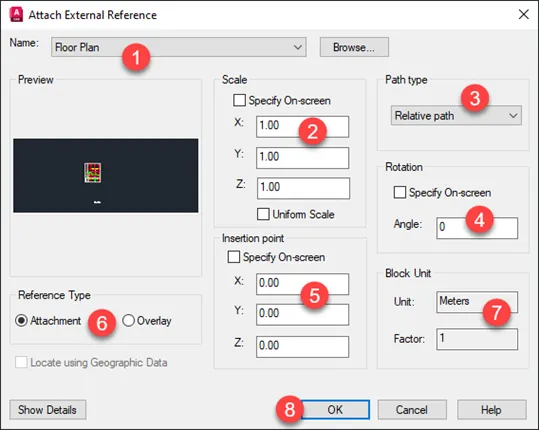Screen dimensions: 539x430
Task: Open the Path type dropdown Relative path
Action: (456, 115)
